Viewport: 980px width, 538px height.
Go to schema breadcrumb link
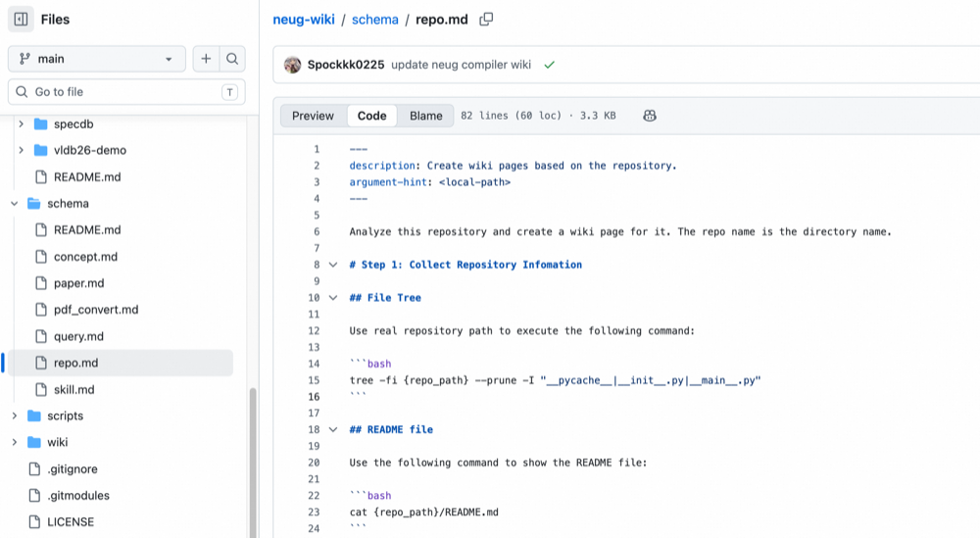click(375, 20)
